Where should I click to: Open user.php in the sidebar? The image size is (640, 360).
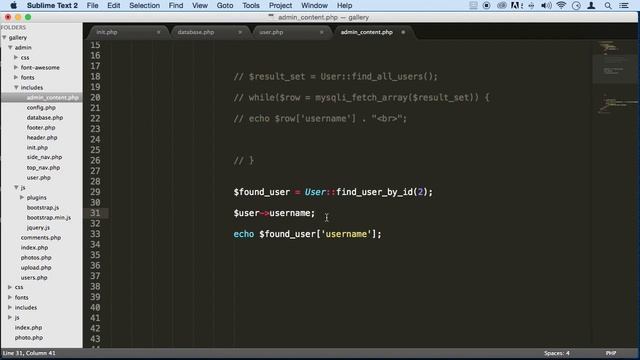coord(39,178)
